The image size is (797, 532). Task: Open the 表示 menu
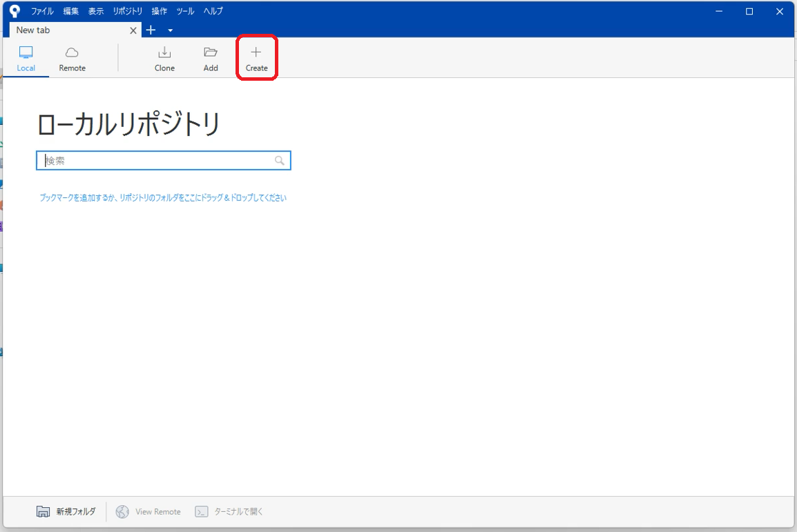95,11
